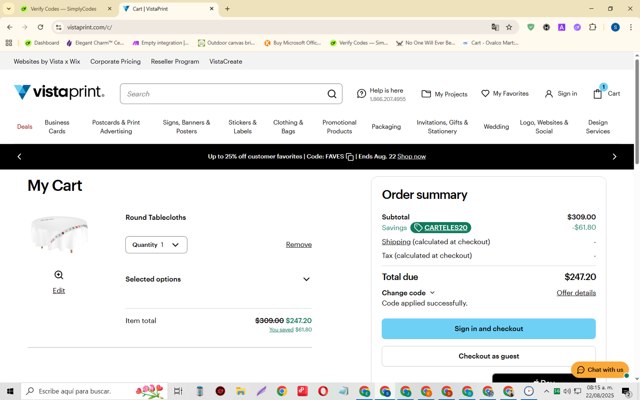Open the notification center icon

[626, 391]
